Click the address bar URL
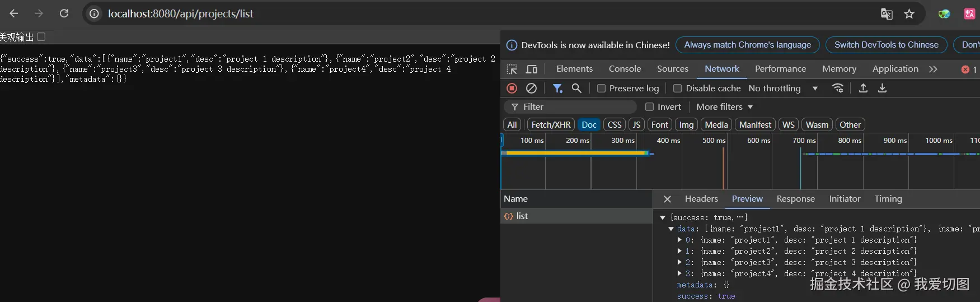This screenshot has height=302, width=980. point(181,13)
